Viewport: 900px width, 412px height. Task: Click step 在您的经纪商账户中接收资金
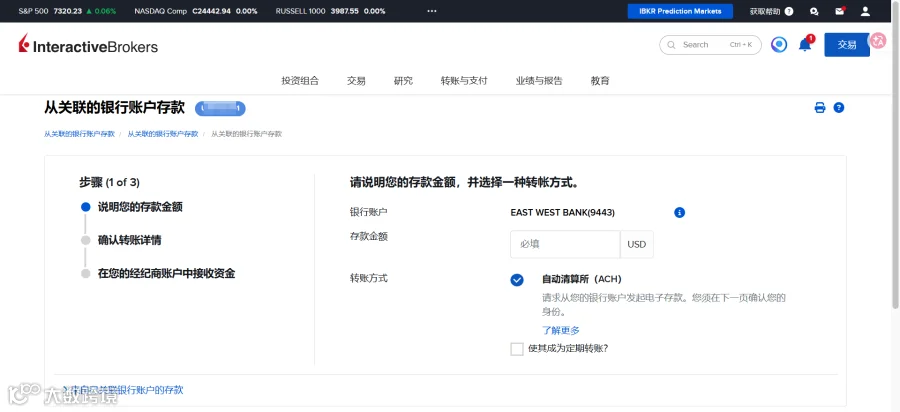(x=166, y=273)
